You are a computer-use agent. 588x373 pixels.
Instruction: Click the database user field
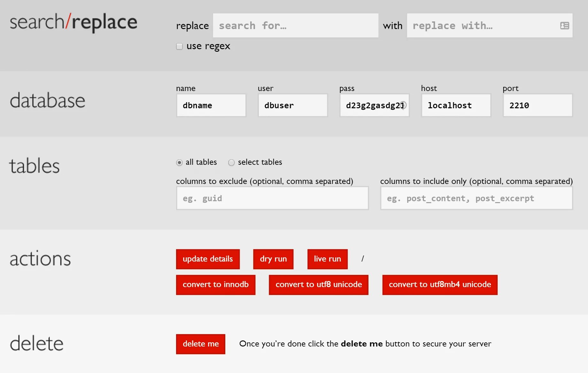293,105
